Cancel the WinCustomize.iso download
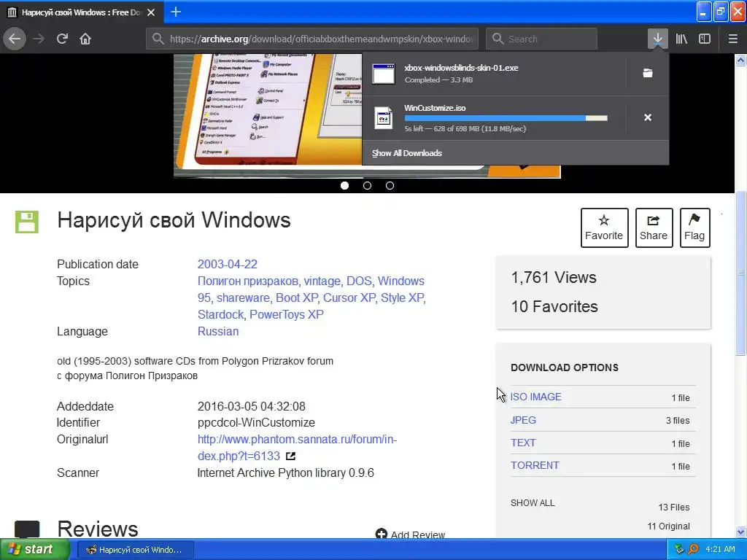 (x=648, y=117)
